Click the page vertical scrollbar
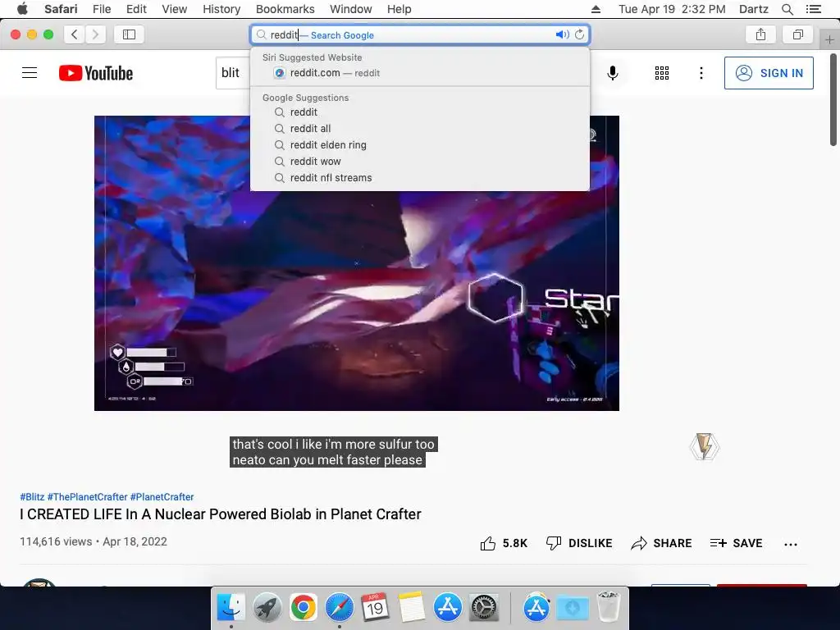This screenshot has width=840, height=630. [x=833, y=99]
